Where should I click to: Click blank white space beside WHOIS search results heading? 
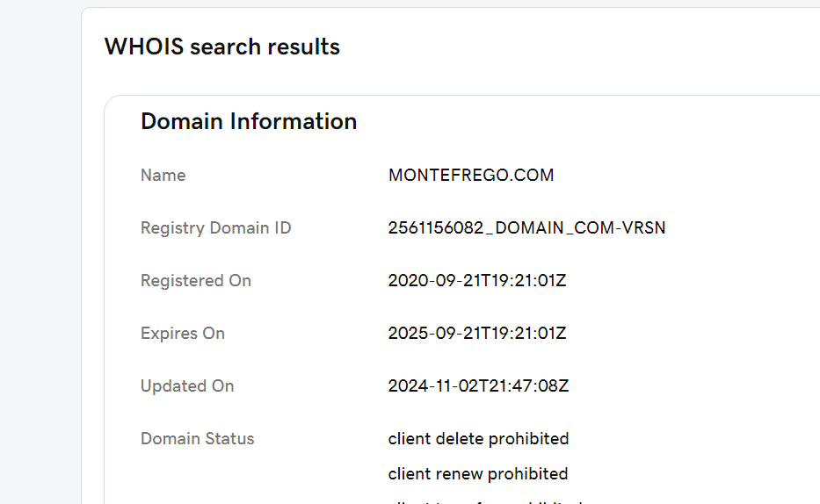pos(576,47)
